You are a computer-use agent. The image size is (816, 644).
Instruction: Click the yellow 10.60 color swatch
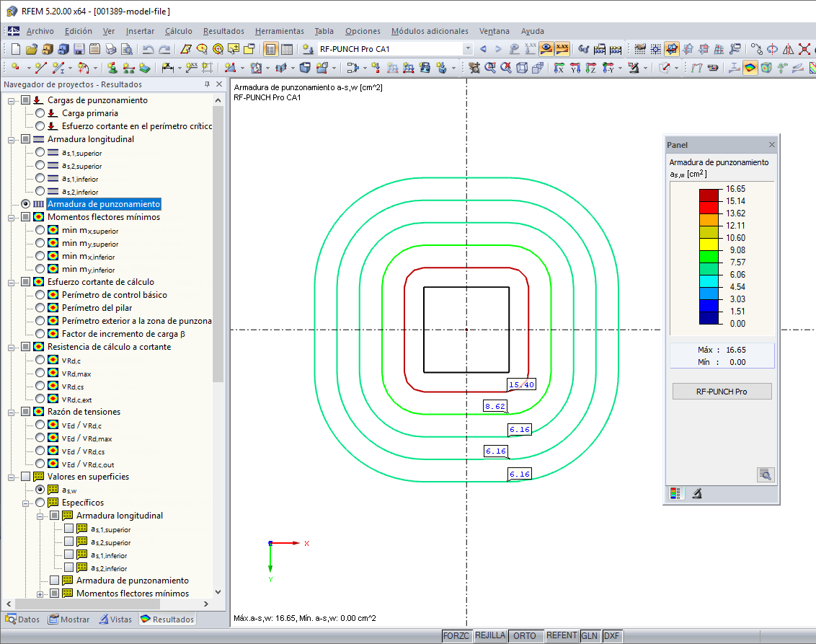click(x=709, y=244)
